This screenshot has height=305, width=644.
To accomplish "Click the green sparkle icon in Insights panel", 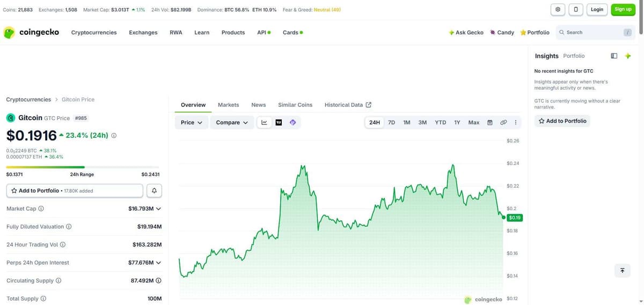I will (628, 56).
